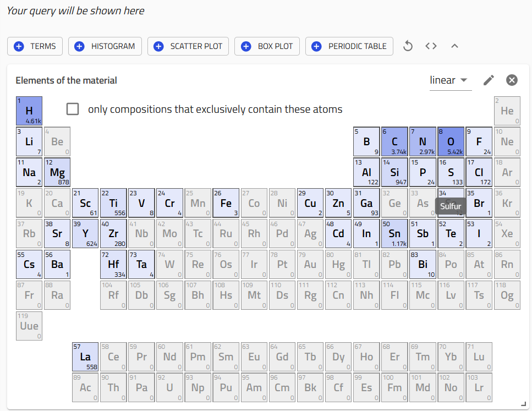The width and height of the screenshot is (532, 411).
Task: Choose the Yttrium element
Action: coord(85,233)
